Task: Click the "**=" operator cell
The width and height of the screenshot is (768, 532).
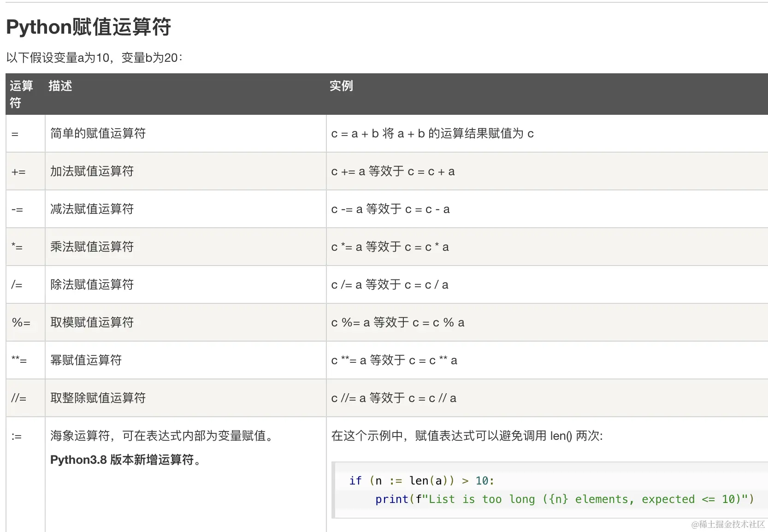Action: tap(19, 361)
